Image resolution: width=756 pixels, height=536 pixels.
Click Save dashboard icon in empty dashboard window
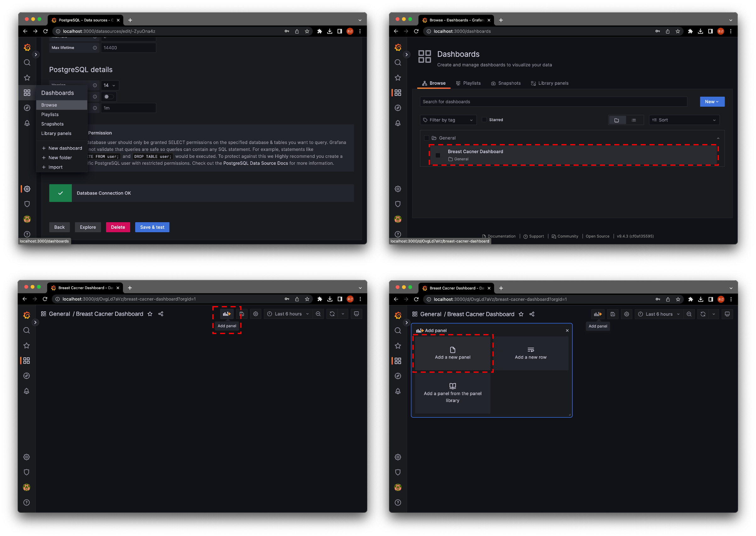242,314
